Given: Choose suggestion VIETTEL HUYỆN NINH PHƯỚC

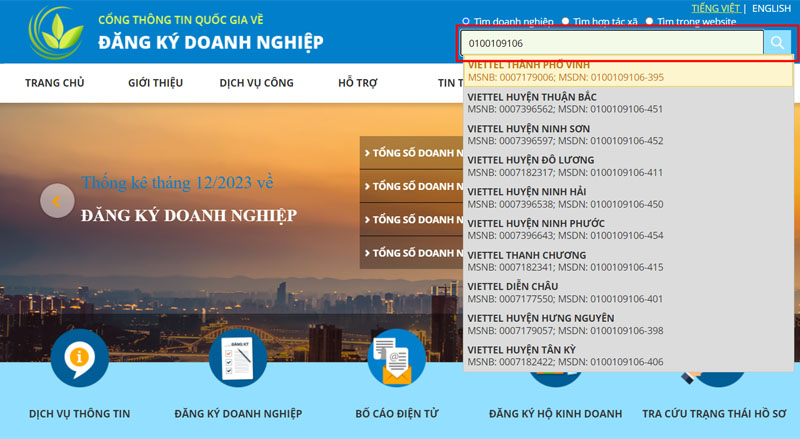Looking at the screenshot, I should click(628, 229).
